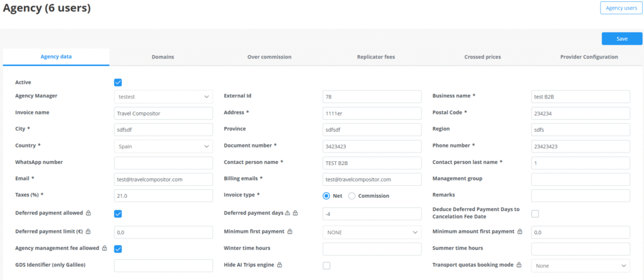
Task: Open the Provider Configuration tab
Action: click(x=589, y=57)
